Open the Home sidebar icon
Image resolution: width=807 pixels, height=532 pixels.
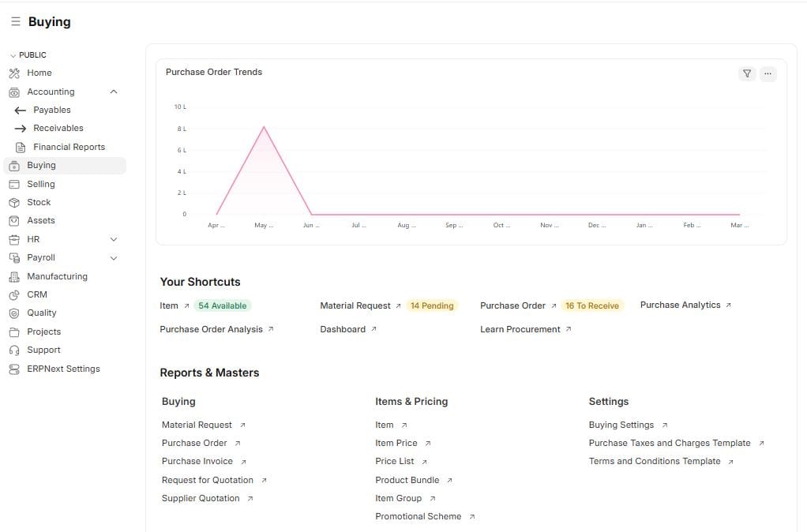(14, 73)
